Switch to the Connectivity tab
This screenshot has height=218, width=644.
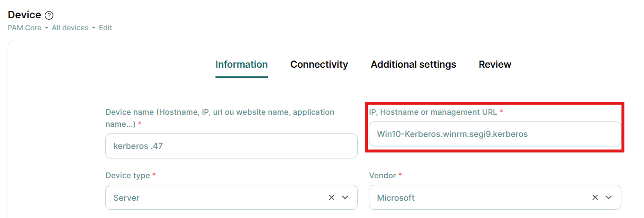[319, 64]
